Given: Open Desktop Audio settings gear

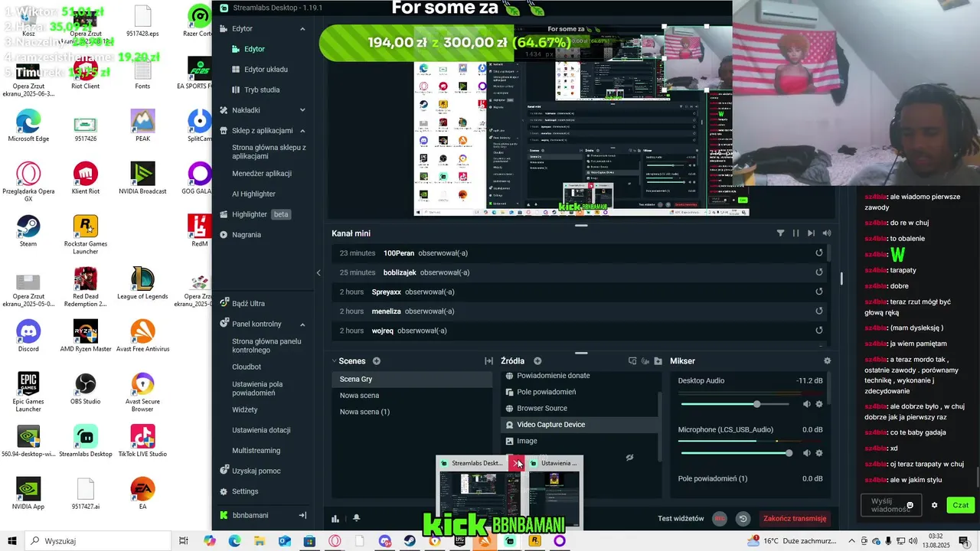Looking at the screenshot, I should pos(819,404).
